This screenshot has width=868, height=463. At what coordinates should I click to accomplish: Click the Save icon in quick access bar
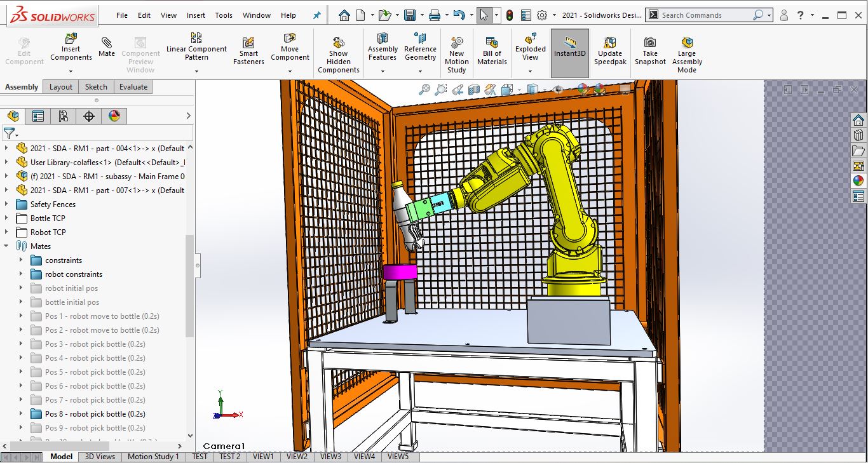point(410,15)
